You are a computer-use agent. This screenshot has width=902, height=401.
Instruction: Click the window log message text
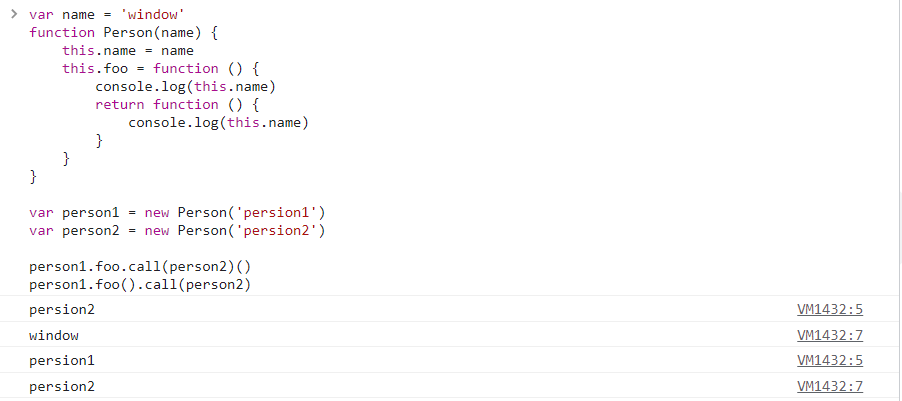tap(54, 336)
